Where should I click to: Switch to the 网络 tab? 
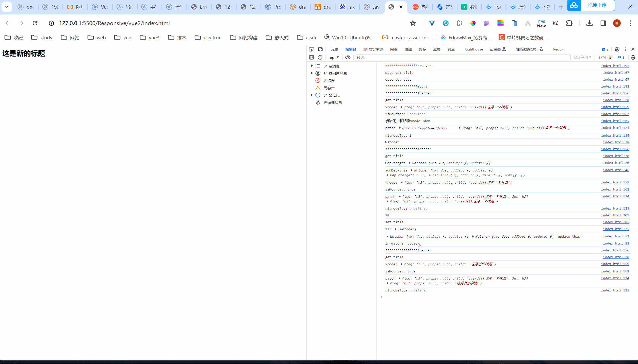[x=394, y=49]
